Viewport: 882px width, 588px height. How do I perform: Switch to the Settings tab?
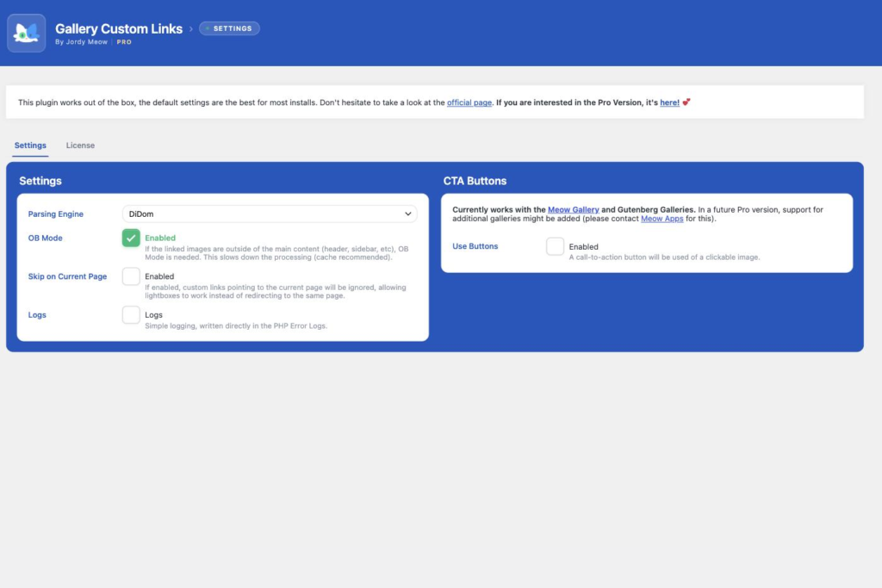[x=30, y=145]
